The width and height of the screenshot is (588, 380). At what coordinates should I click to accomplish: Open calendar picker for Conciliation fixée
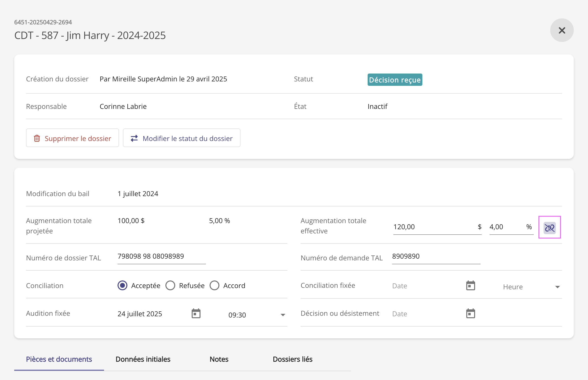[470, 286]
